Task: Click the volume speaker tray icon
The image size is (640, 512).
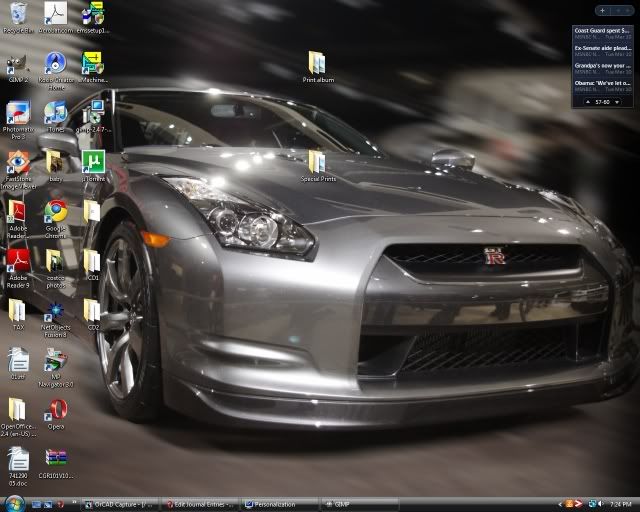Action: point(601,504)
